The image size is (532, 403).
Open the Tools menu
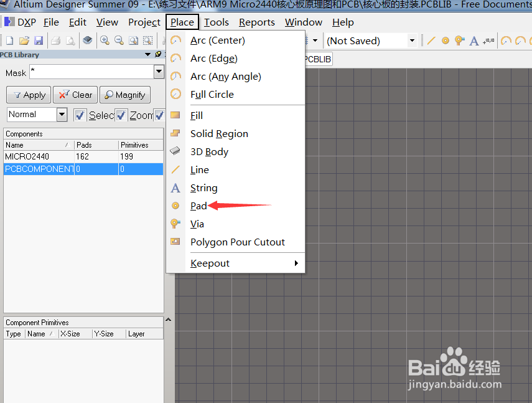pos(217,22)
